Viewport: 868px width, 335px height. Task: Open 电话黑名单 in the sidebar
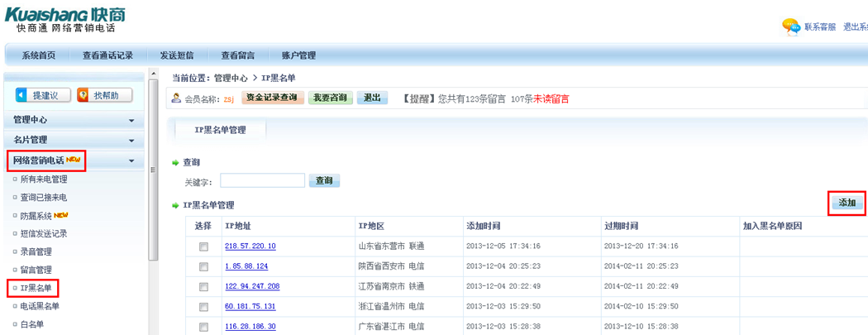pos(40,306)
